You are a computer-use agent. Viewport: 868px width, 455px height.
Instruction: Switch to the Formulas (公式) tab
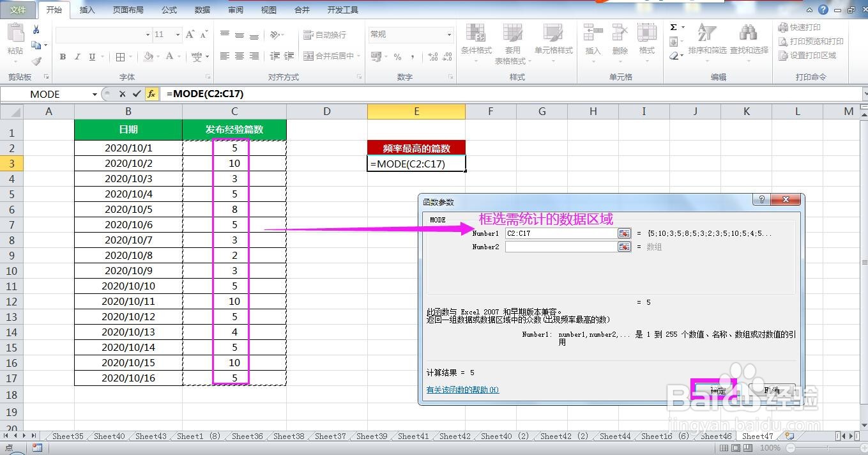(169, 10)
